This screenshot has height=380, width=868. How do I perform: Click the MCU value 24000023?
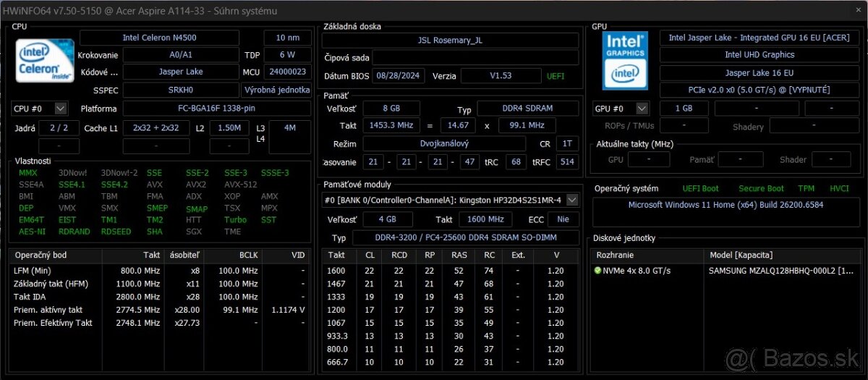(x=287, y=72)
